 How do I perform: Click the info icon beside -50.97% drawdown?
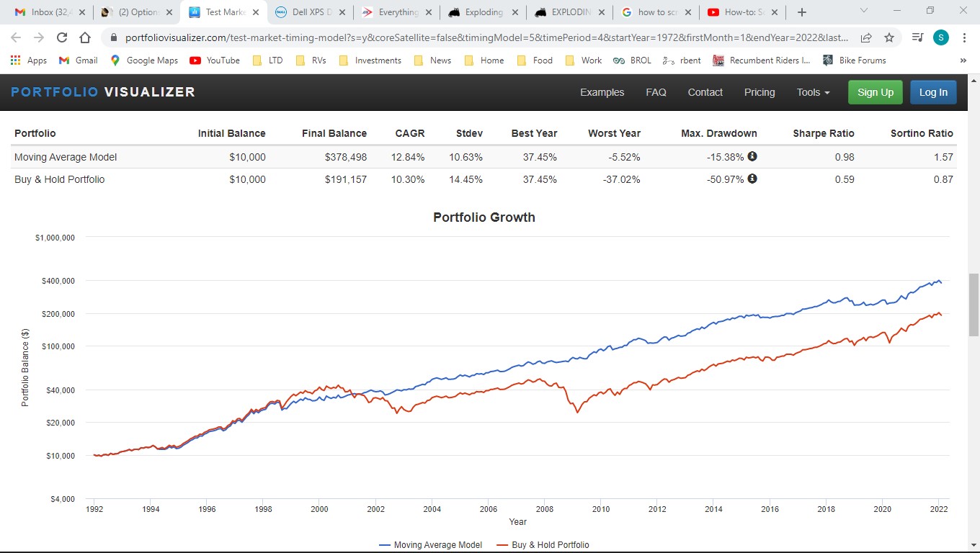(x=752, y=179)
